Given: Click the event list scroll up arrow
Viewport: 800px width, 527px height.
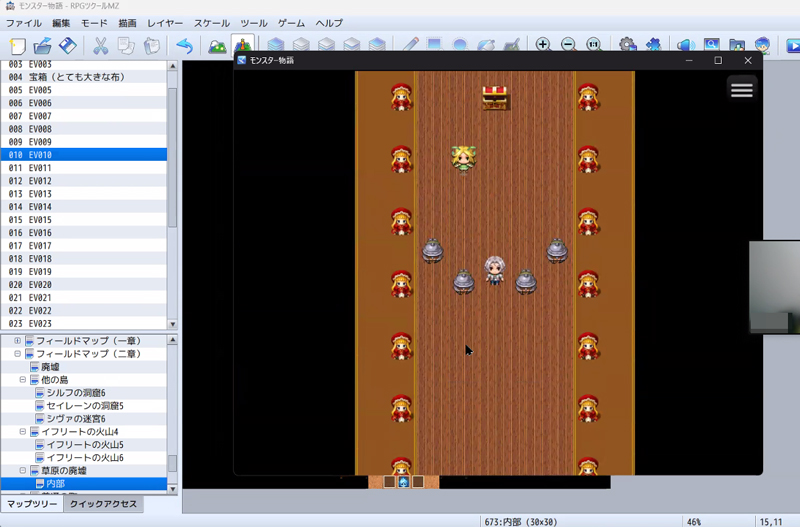Looking at the screenshot, I should pyautogui.click(x=172, y=66).
